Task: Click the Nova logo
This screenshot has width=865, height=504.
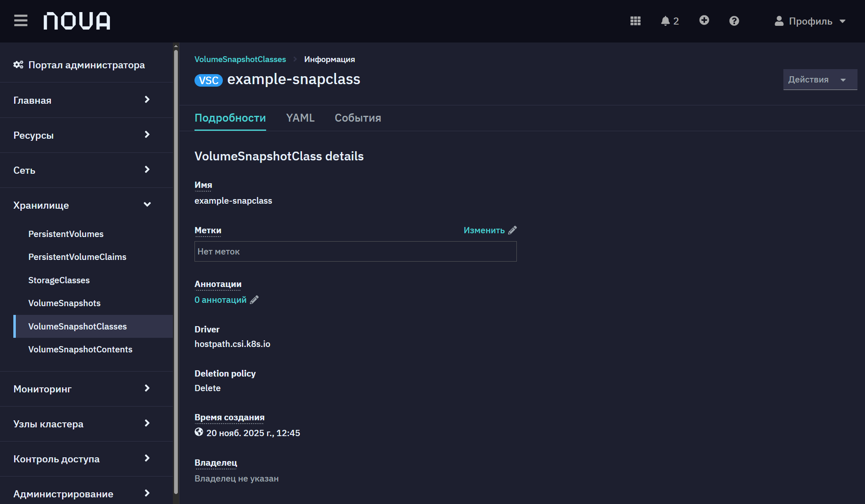Action: click(77, 21)
